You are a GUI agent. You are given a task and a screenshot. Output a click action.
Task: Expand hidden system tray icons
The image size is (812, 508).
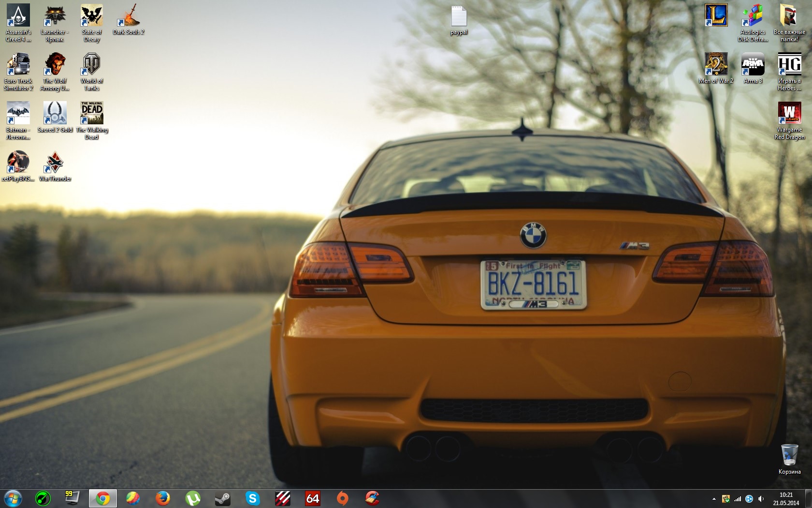pos(714,499)
